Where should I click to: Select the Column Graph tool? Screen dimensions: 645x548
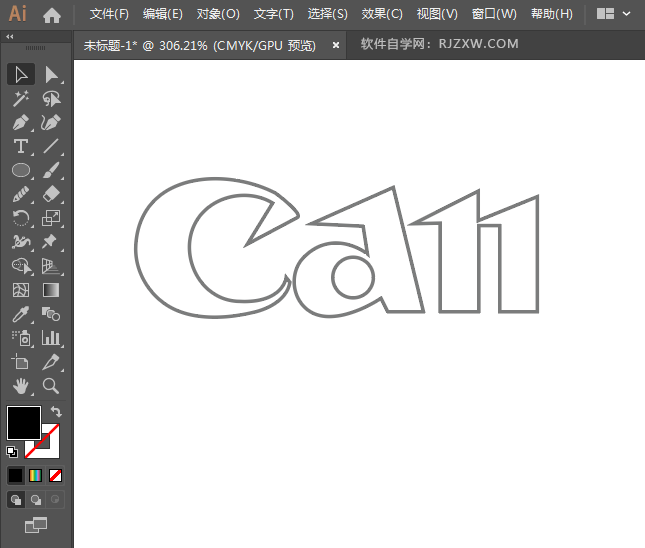coord(51,338)
